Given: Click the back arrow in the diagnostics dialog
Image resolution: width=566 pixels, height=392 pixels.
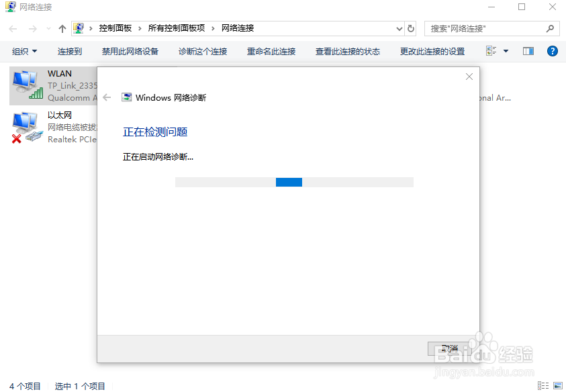Looking at the screenshot, I should (107, 96).
